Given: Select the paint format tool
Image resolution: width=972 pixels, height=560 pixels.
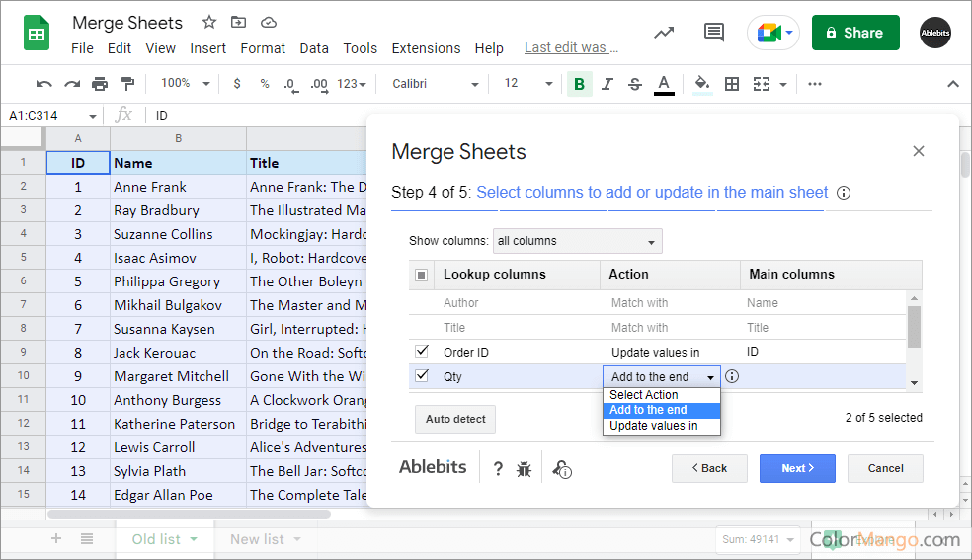Looking at the screenshot, I should coord(126,84).
